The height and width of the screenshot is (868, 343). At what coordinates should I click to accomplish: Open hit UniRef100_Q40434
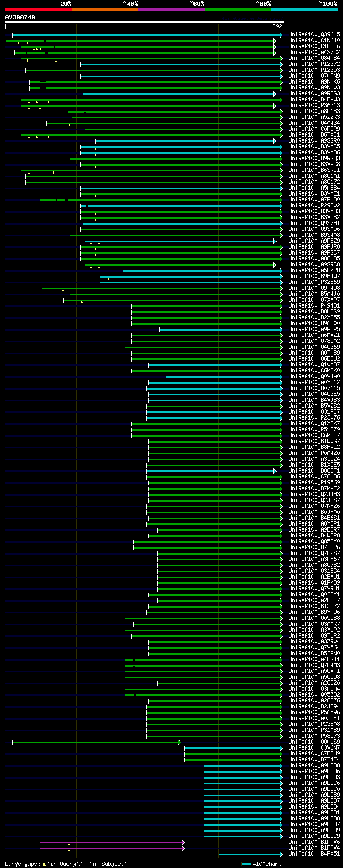pyautogui.click(x=314, y=123)
